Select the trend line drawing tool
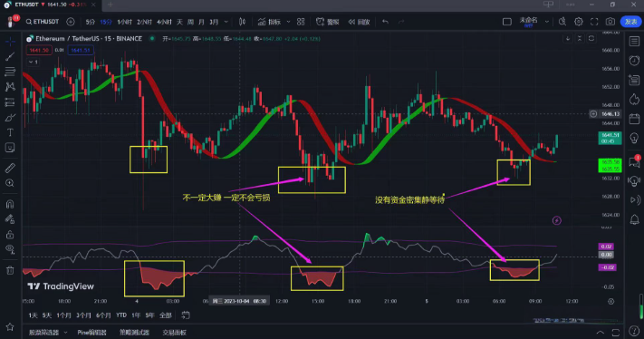This screenshot has width=644, height=339. [10, 57]
